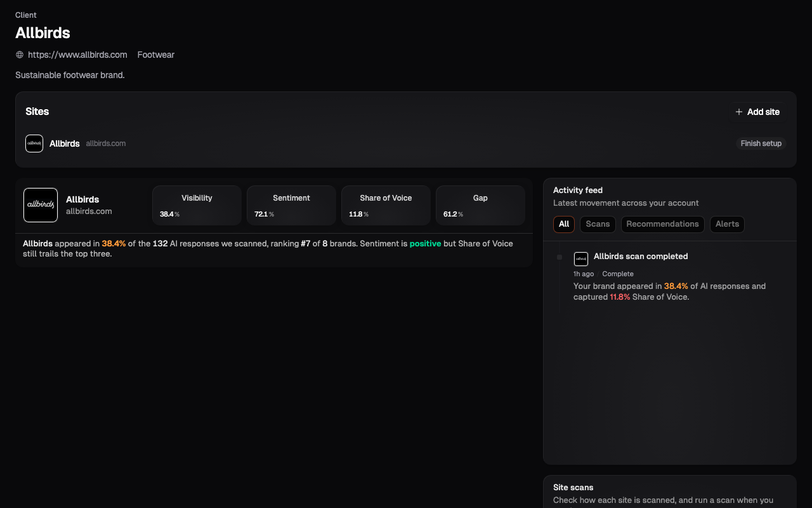
Task: Open the https://www.allbirds.com link
Action: pyautogui.click(x=77, y=55)
